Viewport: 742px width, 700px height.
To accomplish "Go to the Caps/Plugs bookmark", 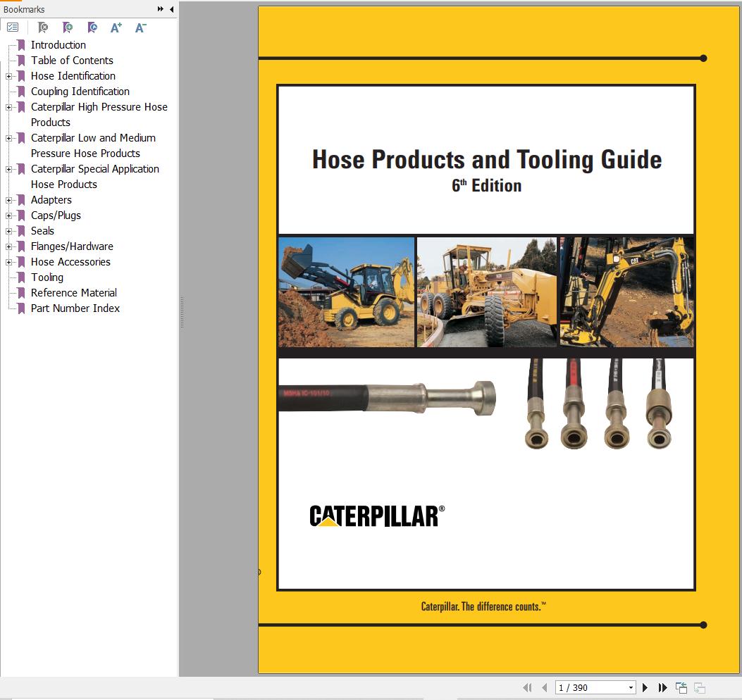I will (x=56, y=215).
